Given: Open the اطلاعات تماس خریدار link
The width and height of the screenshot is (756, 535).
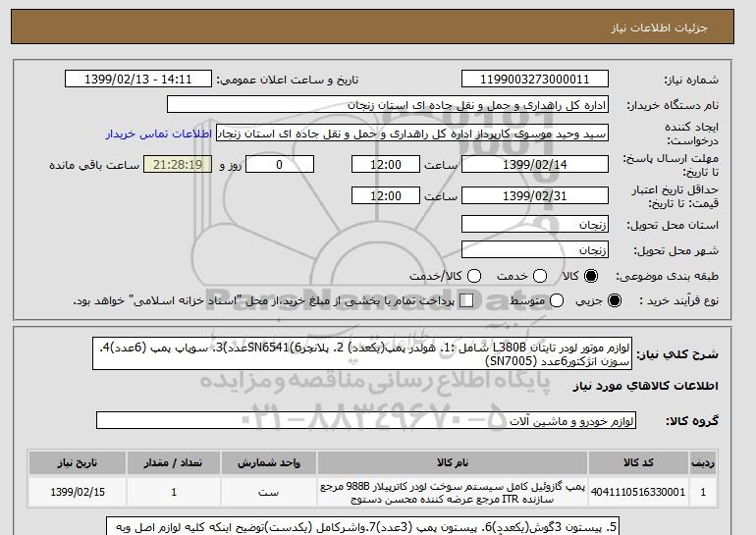Looking at the screenshot, I should coord(159,134).
